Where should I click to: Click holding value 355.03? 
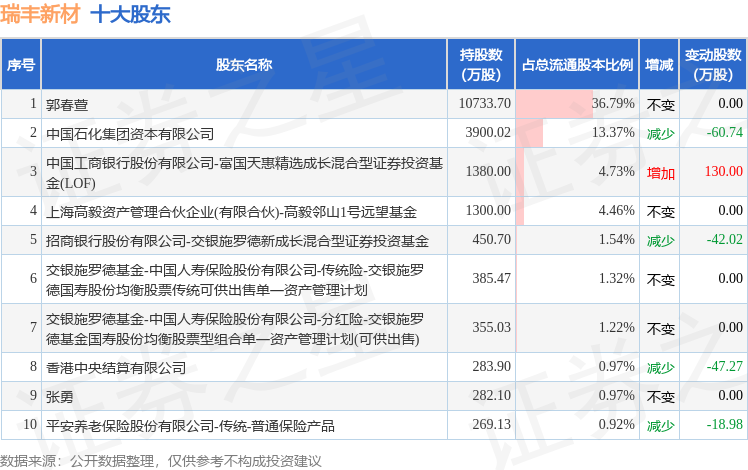pos(491,328)
